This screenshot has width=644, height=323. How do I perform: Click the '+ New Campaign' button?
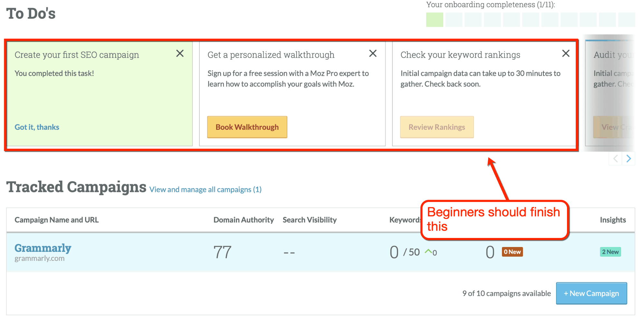click(x=591, y=293)
